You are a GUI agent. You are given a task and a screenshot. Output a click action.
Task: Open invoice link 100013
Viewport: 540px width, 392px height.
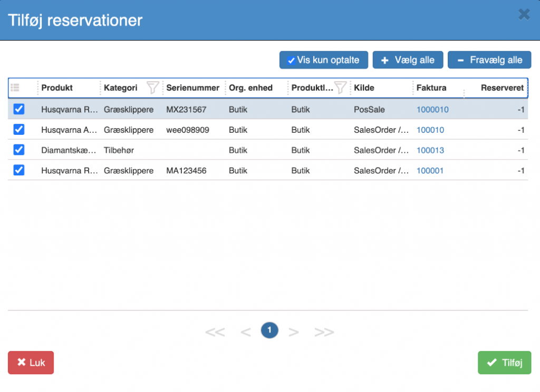430,150
